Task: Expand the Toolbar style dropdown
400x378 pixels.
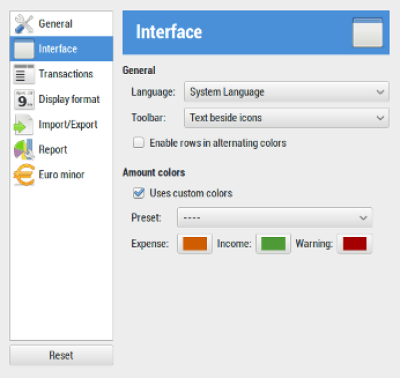Action: click(286, 118)
